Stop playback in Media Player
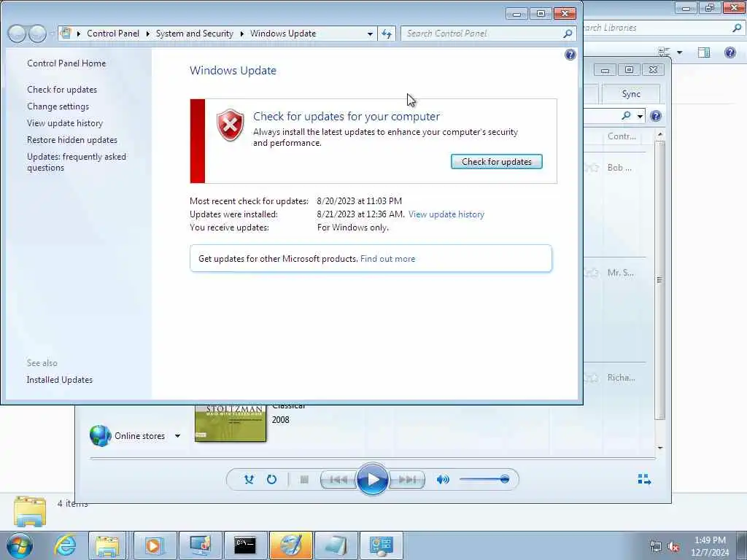This screenshot has width=747, height=560. (x=304, y=480)
